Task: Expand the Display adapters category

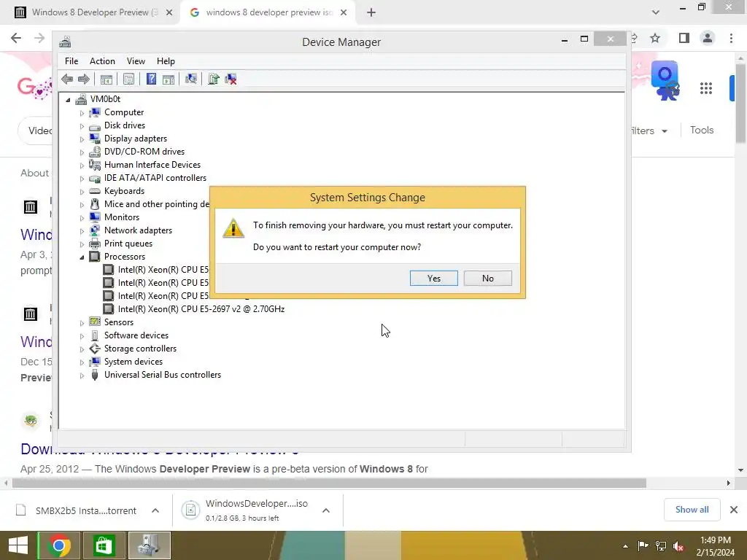Action: (82, 139)
